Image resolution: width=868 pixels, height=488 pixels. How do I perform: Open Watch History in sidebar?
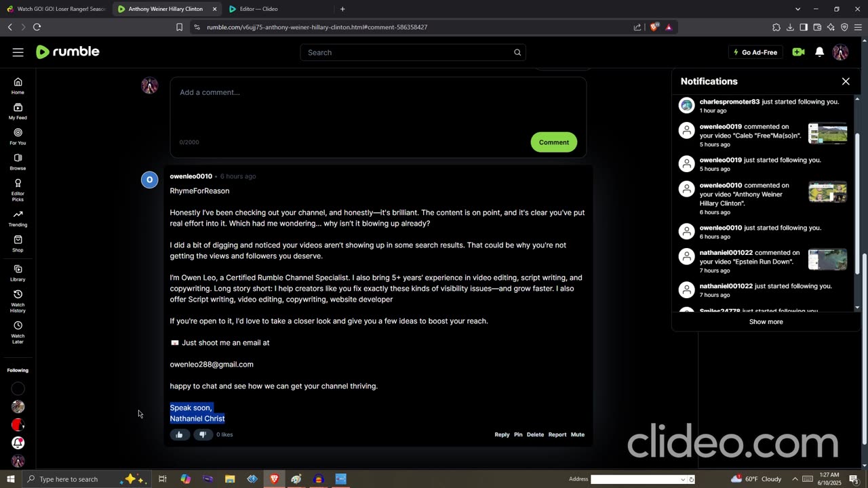pyautogui.click(x=18, y=302)
